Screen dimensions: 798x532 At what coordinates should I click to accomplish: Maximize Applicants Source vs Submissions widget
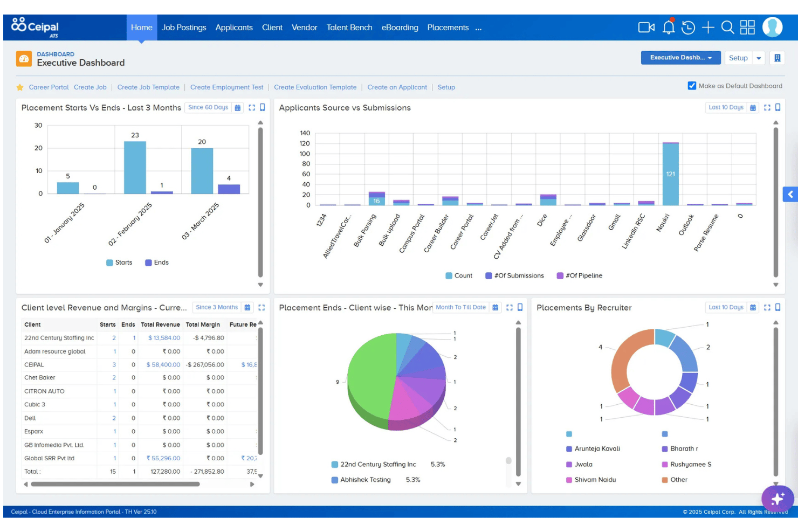tap(767, 108)
